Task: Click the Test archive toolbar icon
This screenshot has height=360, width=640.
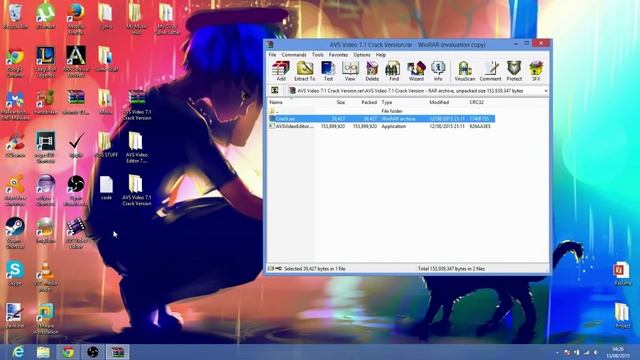Action: pyautogui.click(x=328, y=71)
